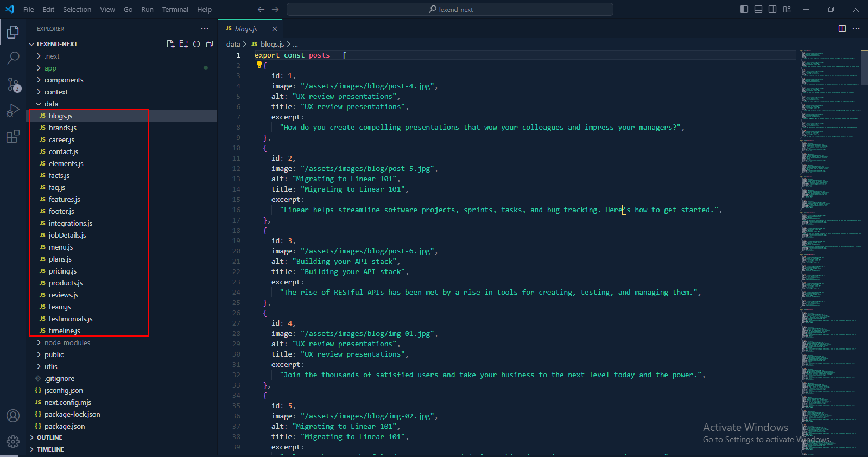Click the lightbulb code action icon

coord(259,65)
